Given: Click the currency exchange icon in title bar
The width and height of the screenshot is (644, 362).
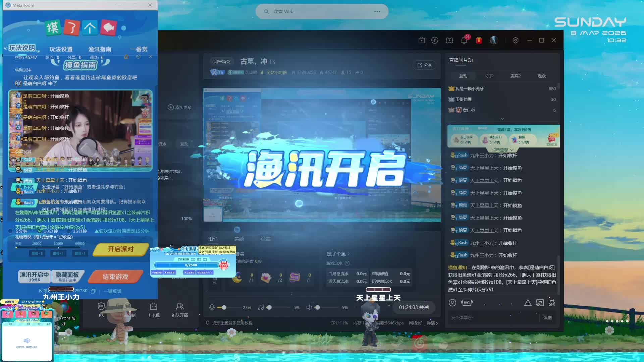Looking at the screenshot, I should (435, 40).
